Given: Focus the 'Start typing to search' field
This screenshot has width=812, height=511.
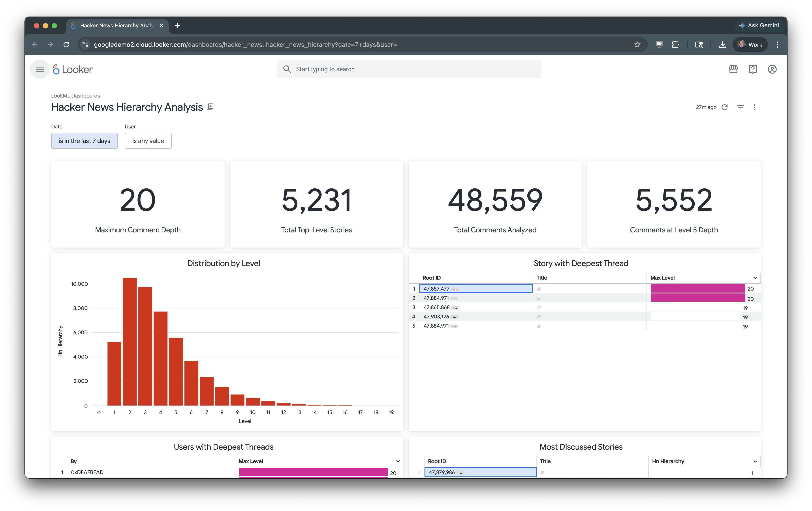Looking at the screenshot, I should (409, 69).
